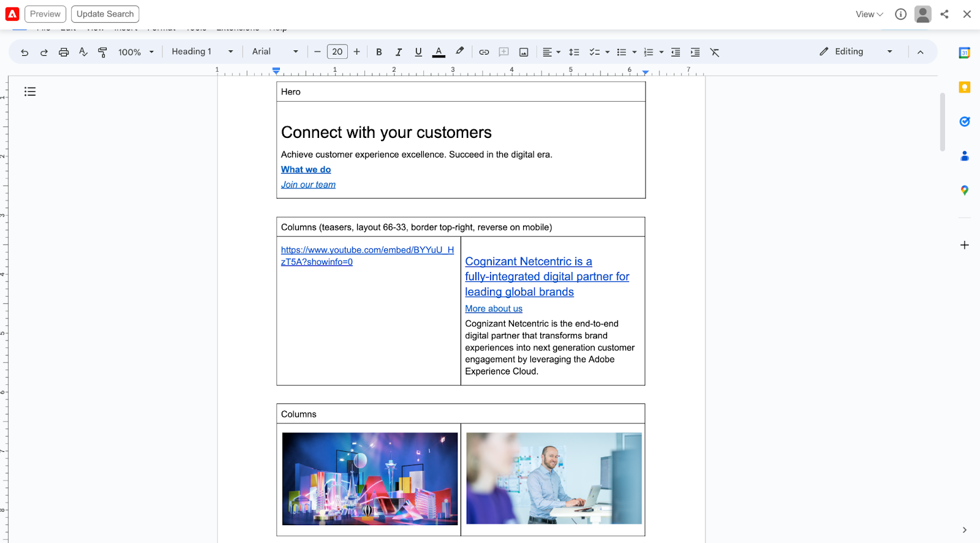
Task: Expand the Arial font dropdown
Action: point(275,52)
